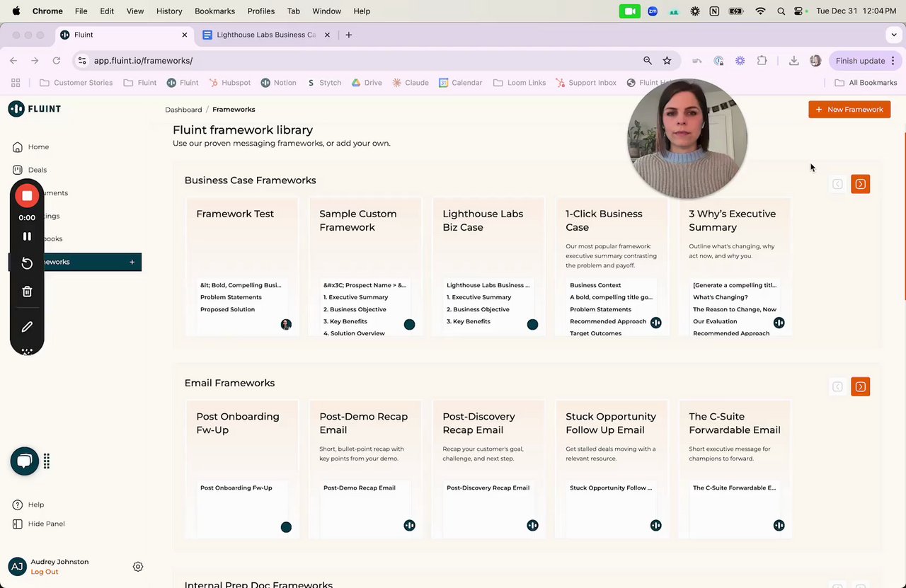Bookmark page with star icon
906x588 pixels.
[667, 61]
